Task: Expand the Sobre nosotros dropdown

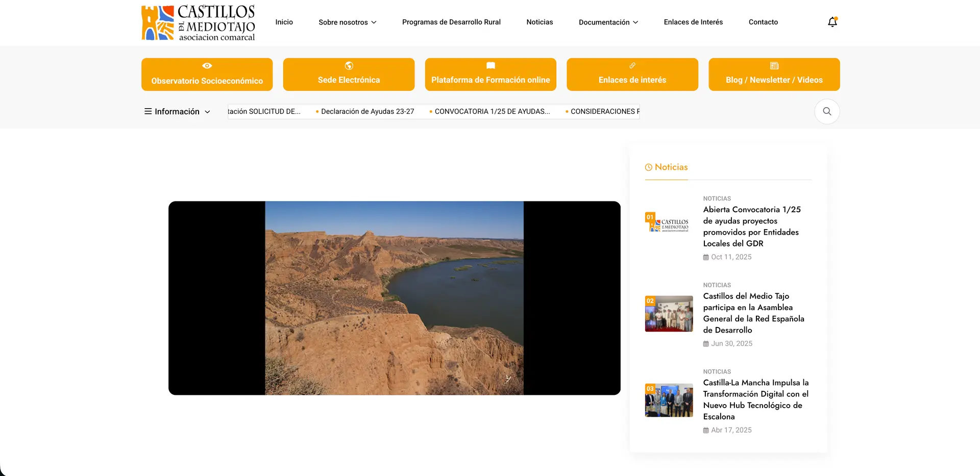Action: point(347,22)
